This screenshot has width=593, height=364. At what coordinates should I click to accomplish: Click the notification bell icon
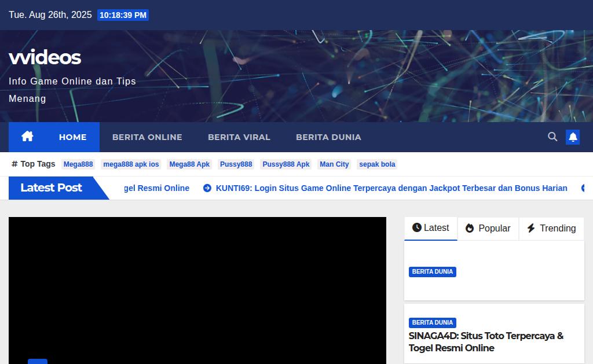point(573,137)
